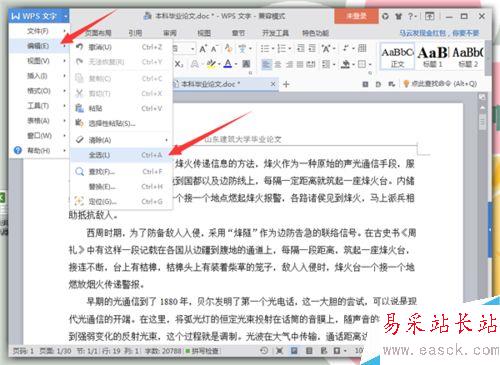Screen dimensions: 500x365
Task: Click the align right icon
Action: [289, 64]
